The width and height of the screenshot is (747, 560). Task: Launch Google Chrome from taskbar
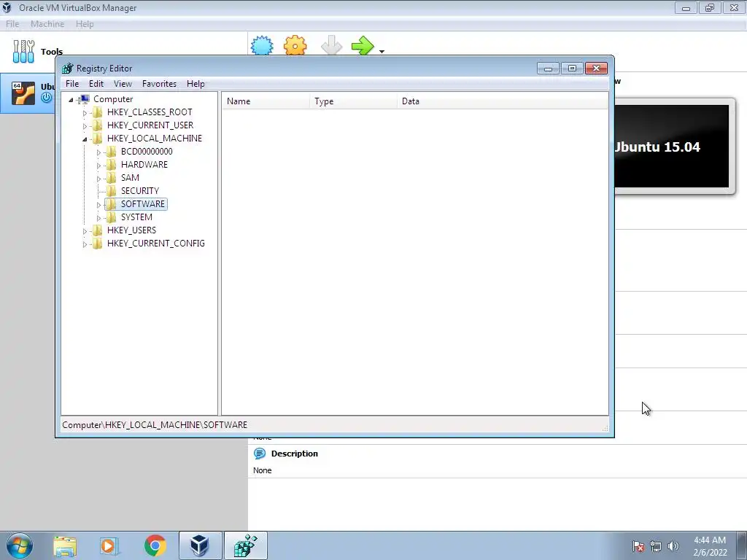point(155,545)
